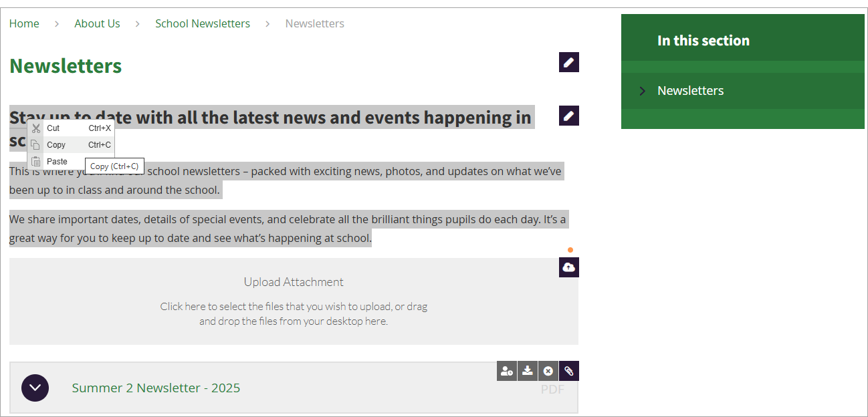Image resolution: width=868 pixels, height=417 pixels.
Task: Click the circled X remove icon
Action: point(548,371)
